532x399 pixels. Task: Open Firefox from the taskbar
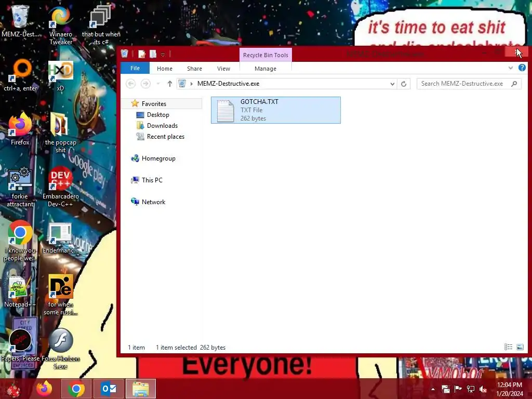tap(44, 389)
